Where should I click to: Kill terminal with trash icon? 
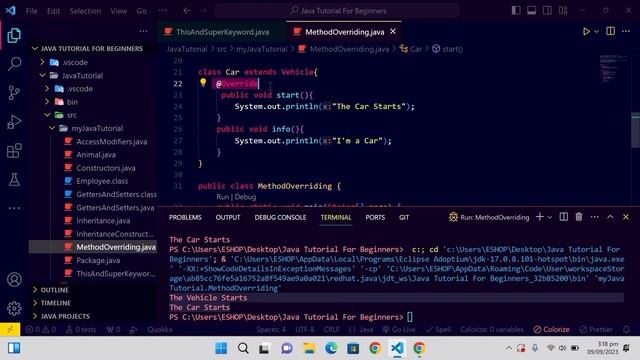tap(579, 217)
